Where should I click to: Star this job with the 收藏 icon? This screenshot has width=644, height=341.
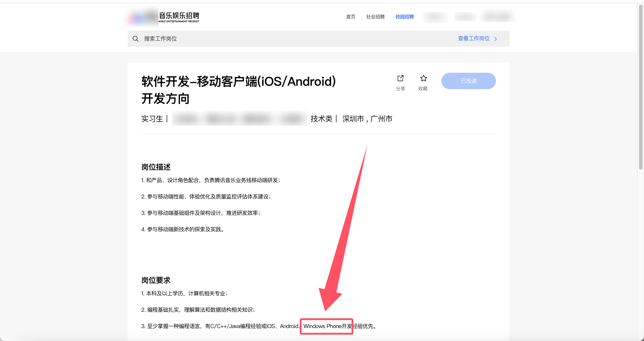tap(423, 78)
